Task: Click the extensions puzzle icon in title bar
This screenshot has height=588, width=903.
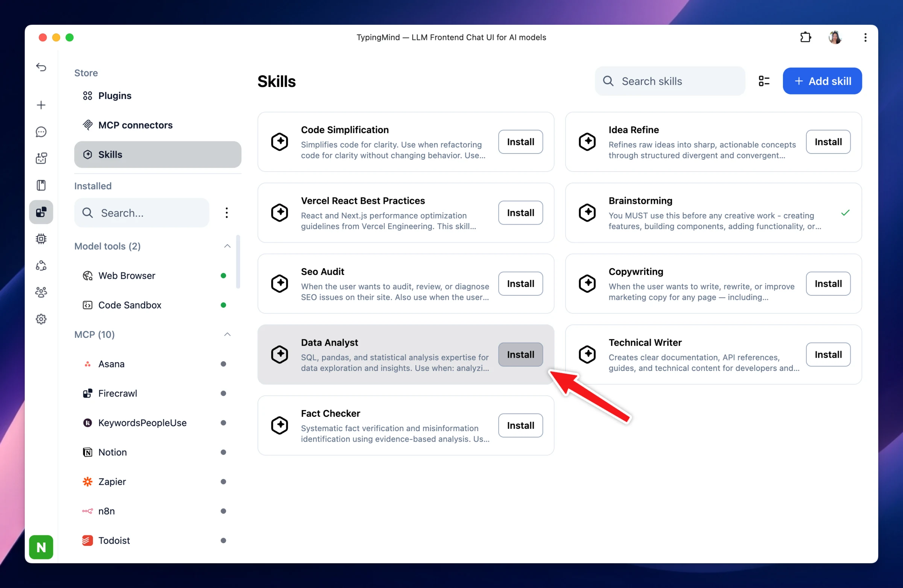Action: (806, 37)
